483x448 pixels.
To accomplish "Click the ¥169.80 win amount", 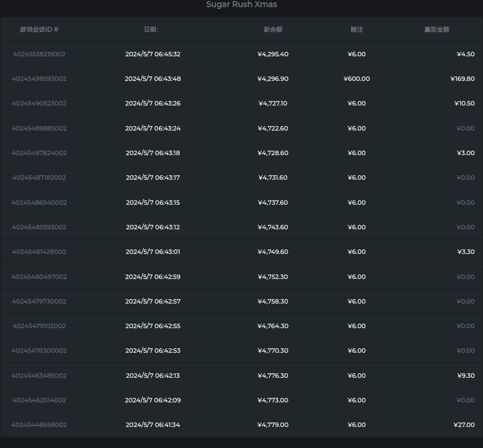I will point(462,79).
